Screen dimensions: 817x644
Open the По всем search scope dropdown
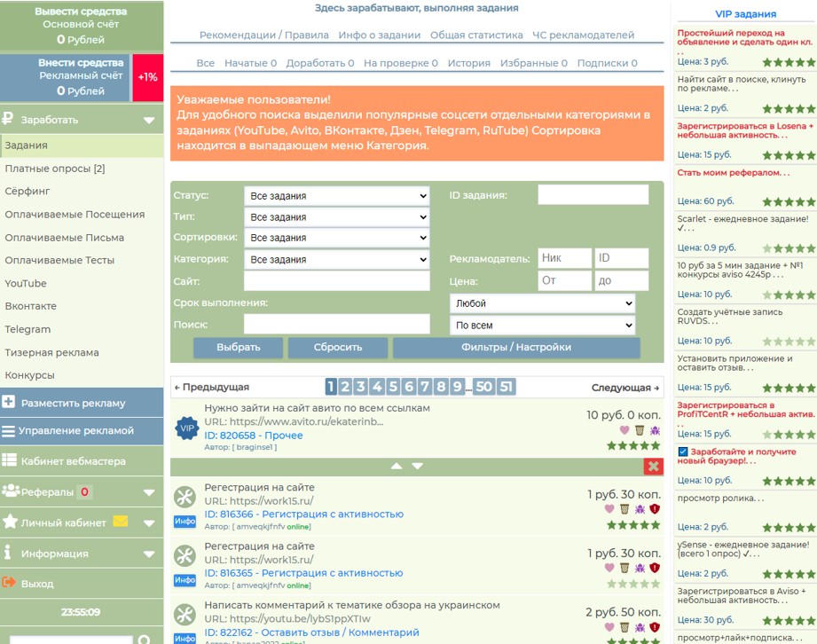coord(542,326)
